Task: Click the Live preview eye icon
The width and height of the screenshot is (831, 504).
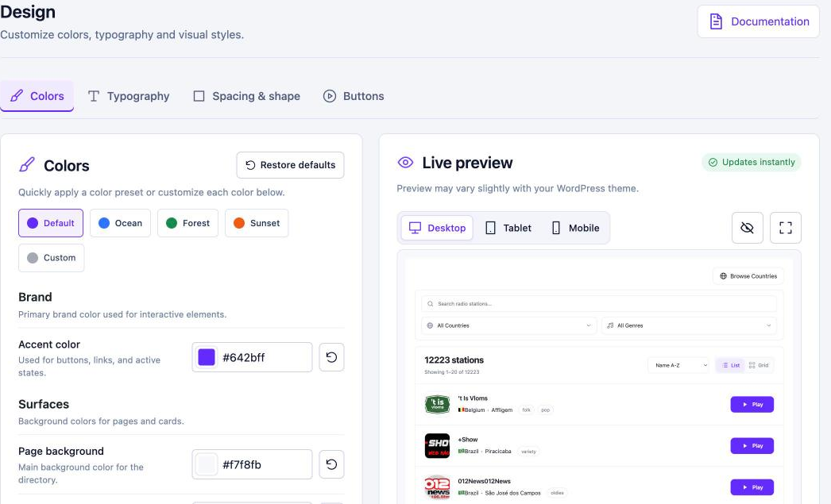Action: (405, 163)
